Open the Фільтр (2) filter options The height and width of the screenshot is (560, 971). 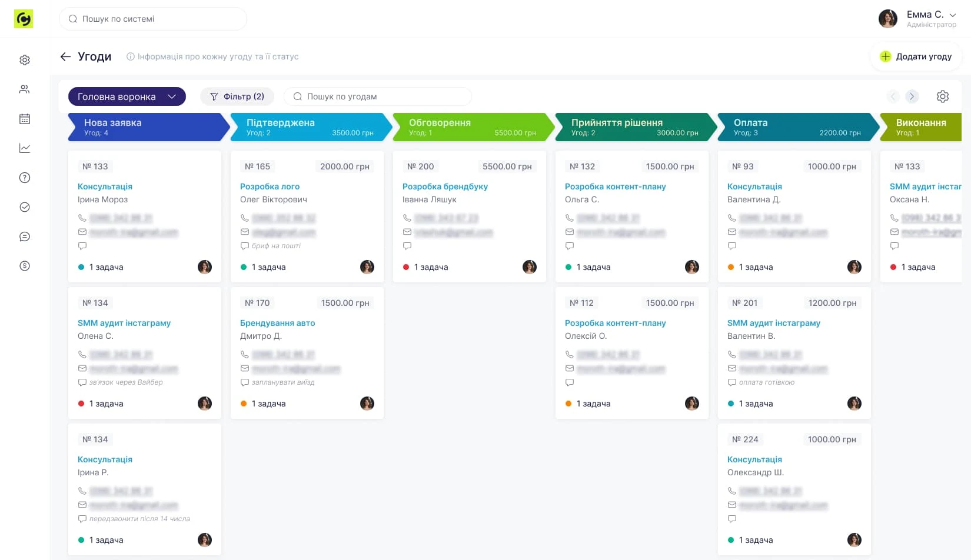click(238, 96)
